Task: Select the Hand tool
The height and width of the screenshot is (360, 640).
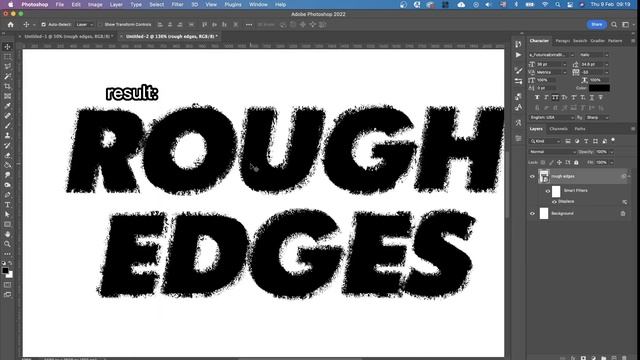Action: tap(7, 234)
